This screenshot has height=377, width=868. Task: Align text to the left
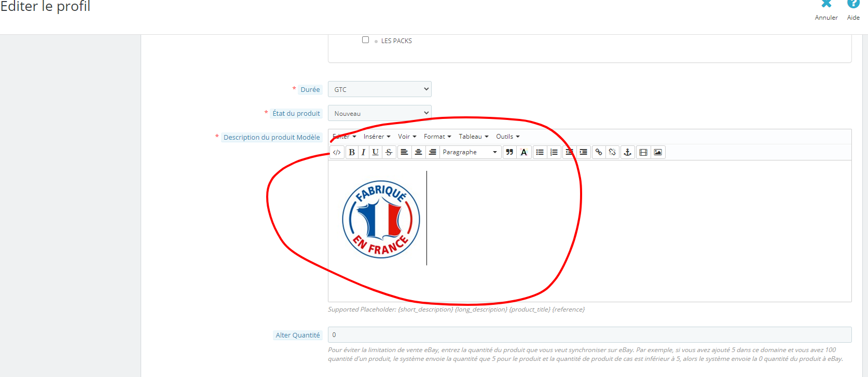pos(404,152)
